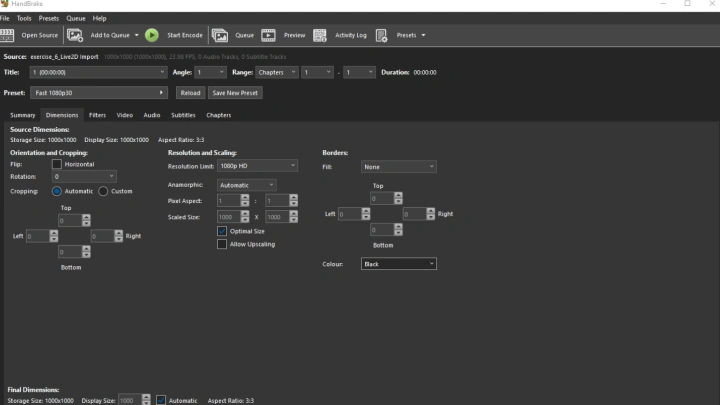Open the Activity Log icon
The width and height of the screenshot is (720, 405).
tap(320, 35)
